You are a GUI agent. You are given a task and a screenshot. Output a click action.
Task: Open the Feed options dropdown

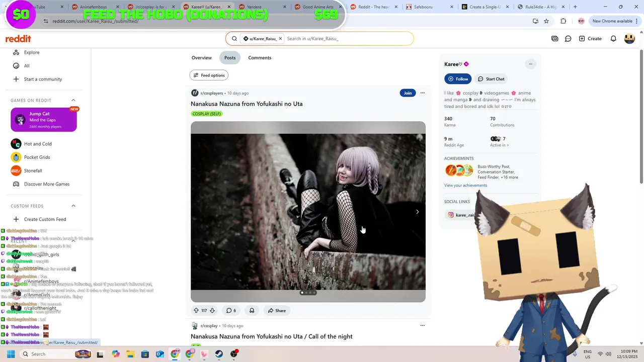coord(209,75)
